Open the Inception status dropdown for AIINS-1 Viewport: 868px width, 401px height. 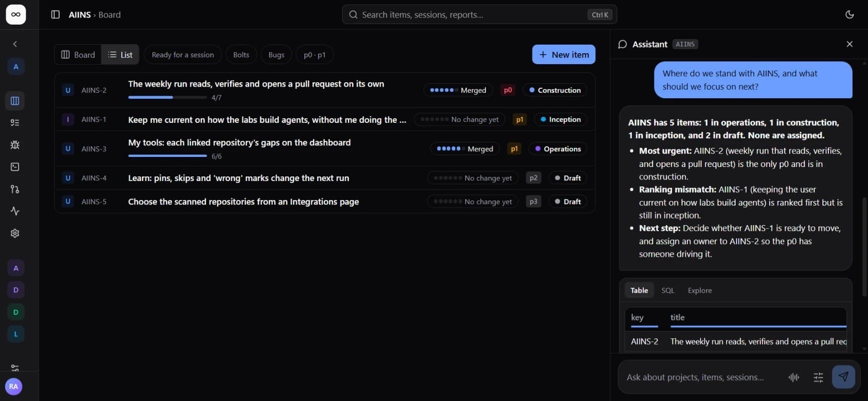pos(561,119)
